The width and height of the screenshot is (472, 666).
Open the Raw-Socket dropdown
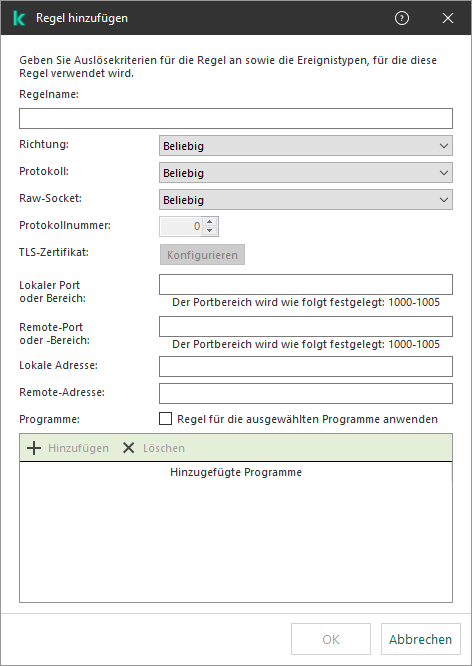pyautogui.click(x=306, y=200)
